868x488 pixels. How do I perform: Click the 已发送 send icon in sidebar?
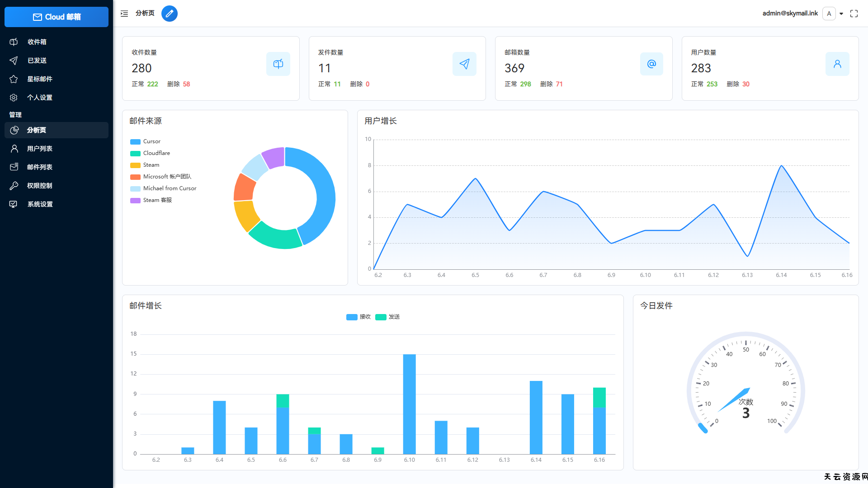(x=14, y=60)
